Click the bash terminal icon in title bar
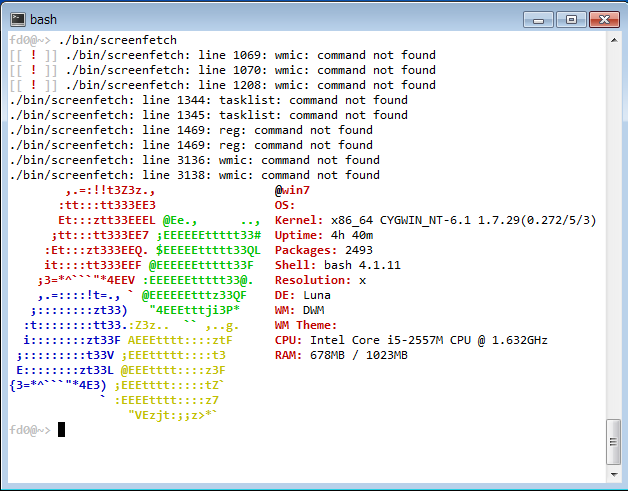 (x=18, y=19)
